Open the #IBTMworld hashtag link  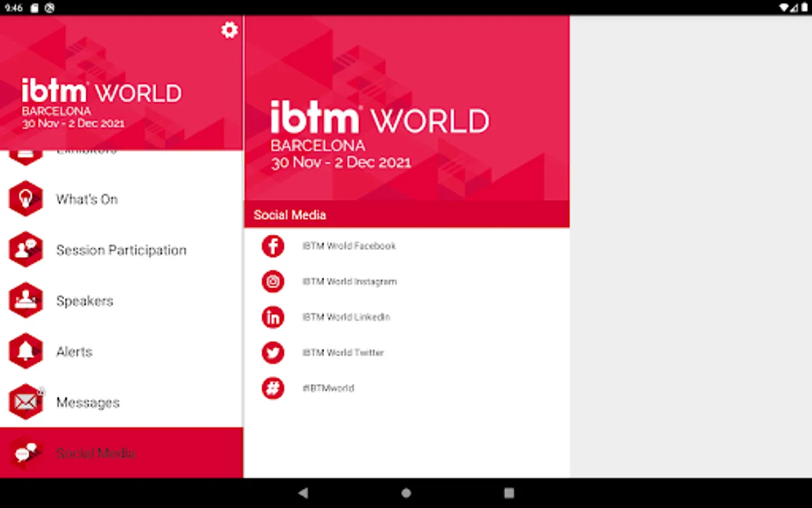[407, 388]
